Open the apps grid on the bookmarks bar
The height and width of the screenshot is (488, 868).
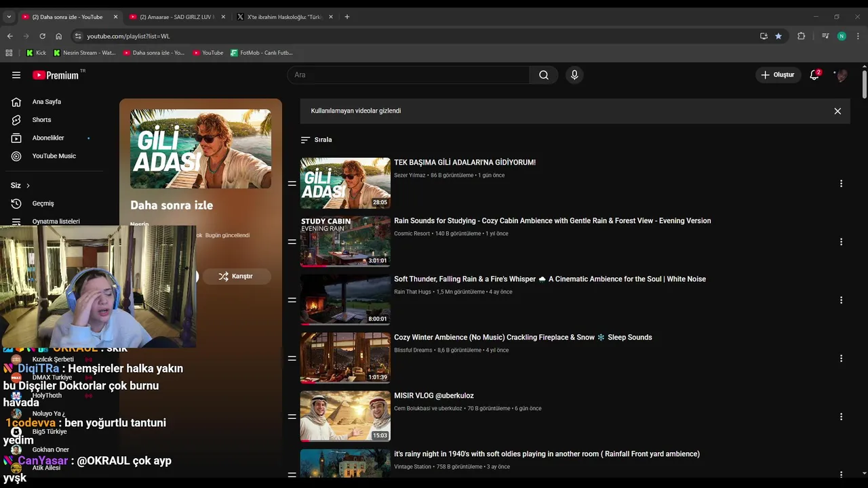[9, 52]
